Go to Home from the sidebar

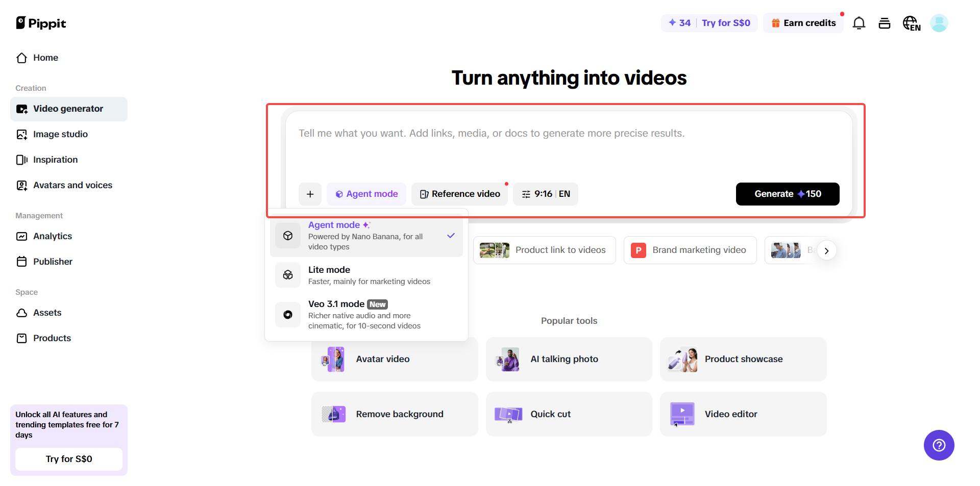(x=45, y=58)
